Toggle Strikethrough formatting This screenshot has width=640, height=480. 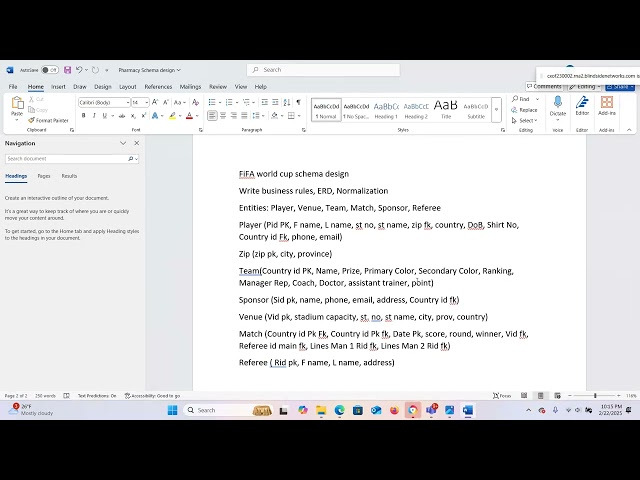click(x=122, y=116)
